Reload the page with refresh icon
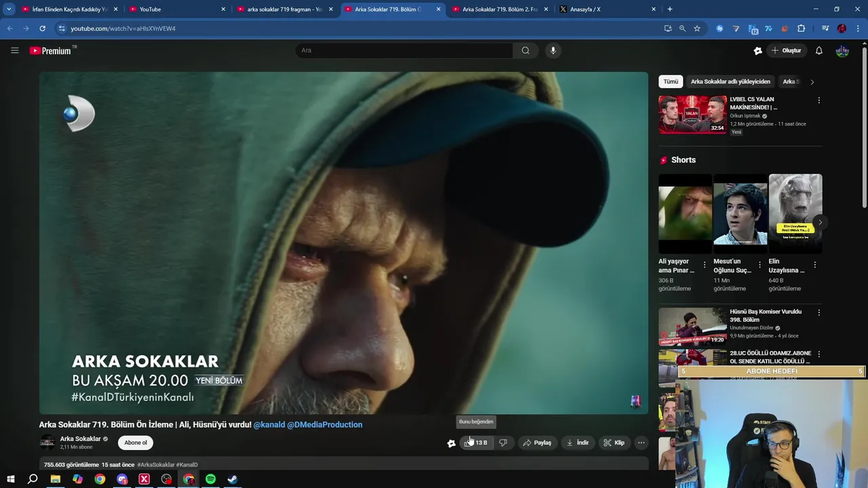Screen dimensions: 868x488 42,28
